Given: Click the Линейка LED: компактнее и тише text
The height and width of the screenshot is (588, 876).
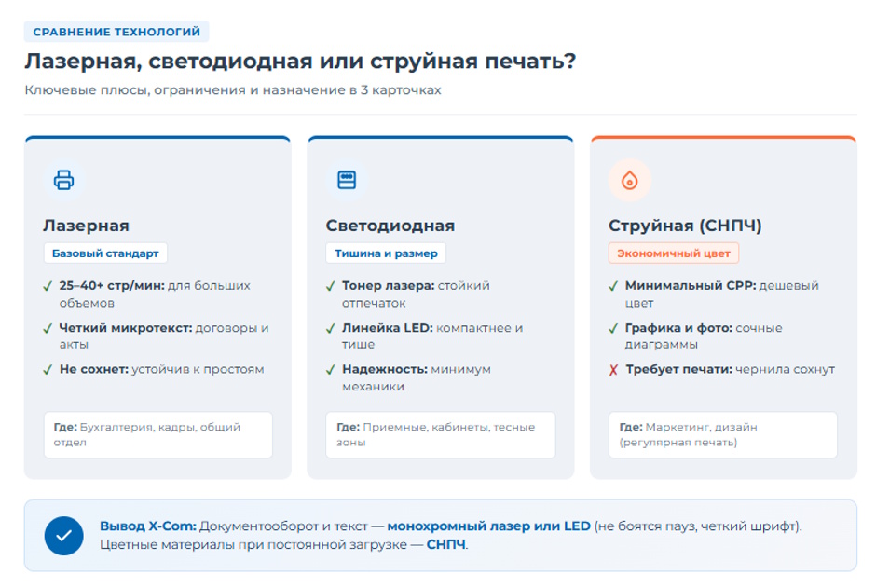Looking at the screenshot, I should point(432,335).
